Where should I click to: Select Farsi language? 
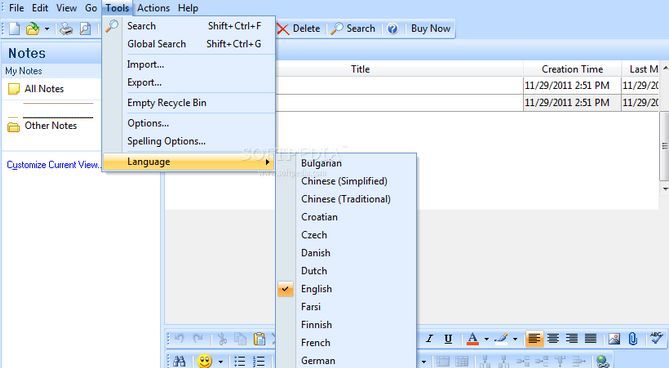346,307
